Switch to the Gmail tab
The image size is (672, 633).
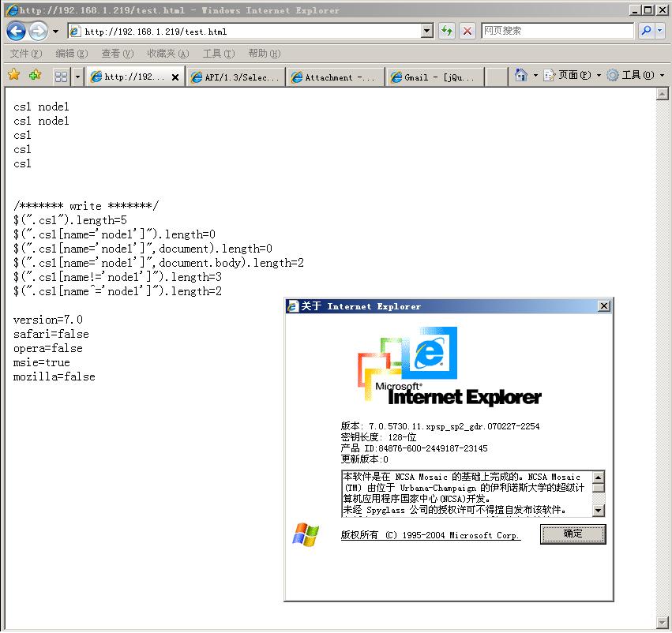[x=435, y=77]
